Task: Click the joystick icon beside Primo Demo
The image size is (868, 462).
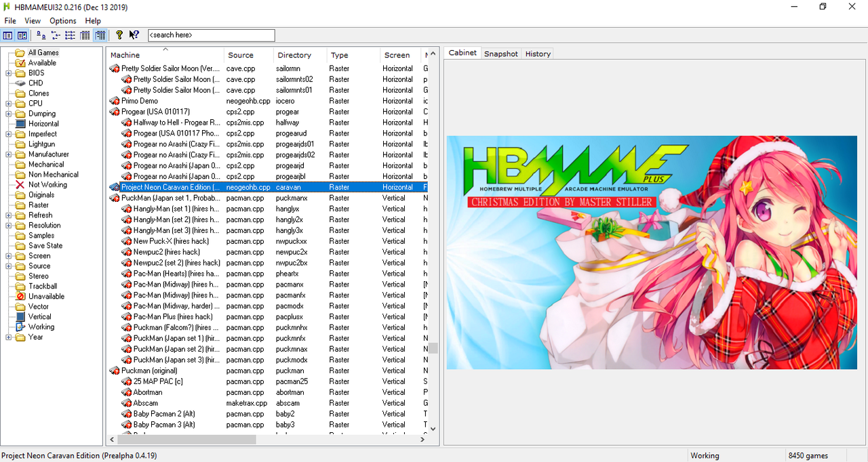Action: tap(114, 101)
